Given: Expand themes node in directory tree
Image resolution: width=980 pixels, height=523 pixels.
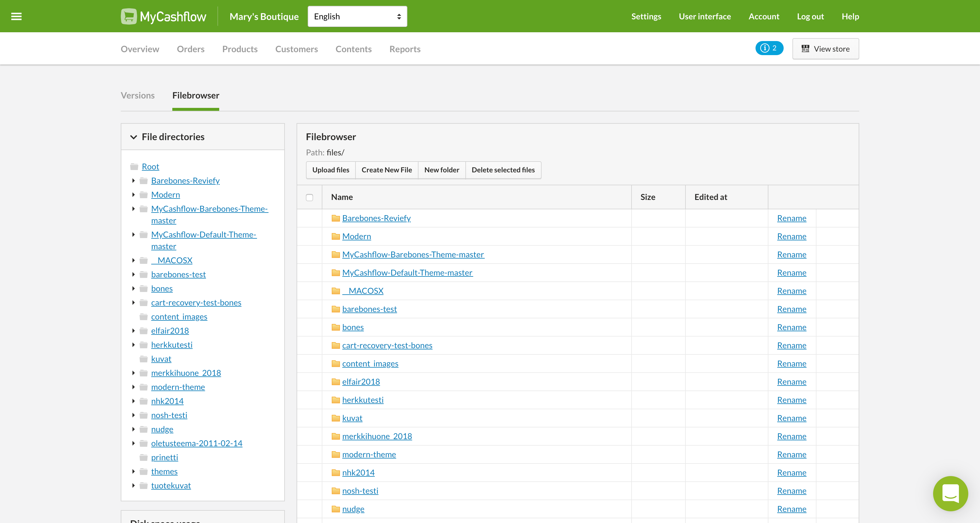Looking at the screenshot, I should tap(134, 471).
